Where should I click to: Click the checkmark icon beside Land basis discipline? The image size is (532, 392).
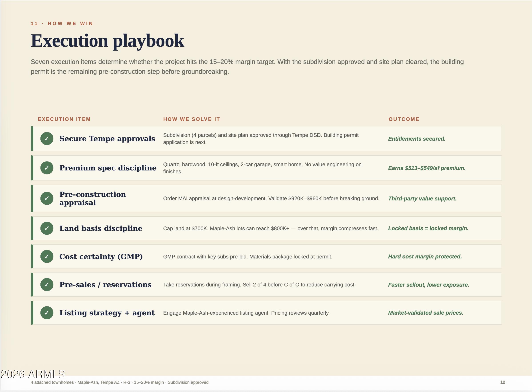click(47, 228)
